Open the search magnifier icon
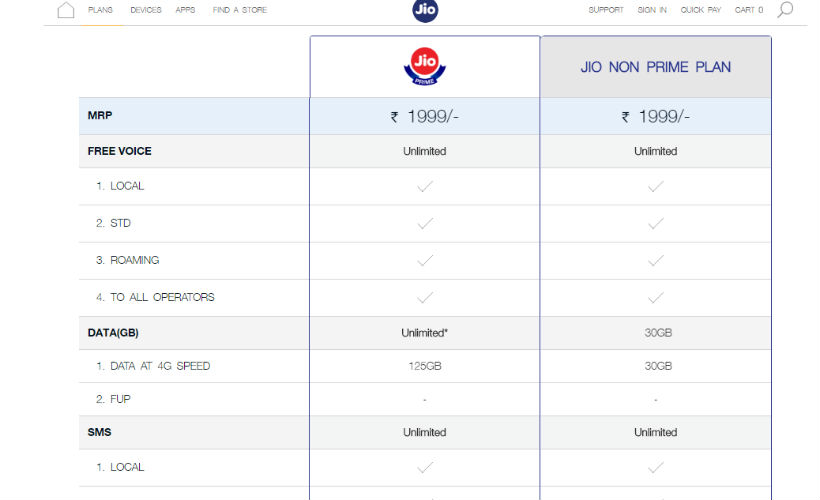 pyautogui.click(x=785, y=9)
